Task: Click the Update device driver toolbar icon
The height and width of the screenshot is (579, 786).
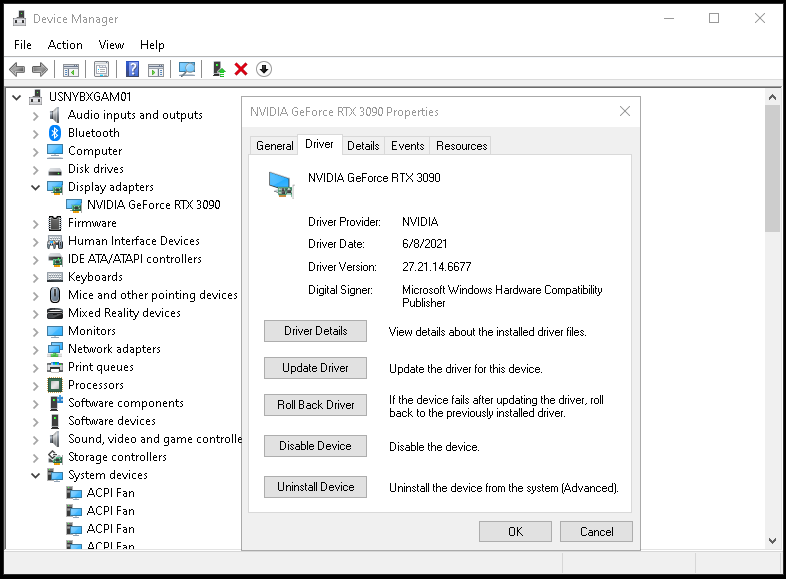Action: click(219, 69)
